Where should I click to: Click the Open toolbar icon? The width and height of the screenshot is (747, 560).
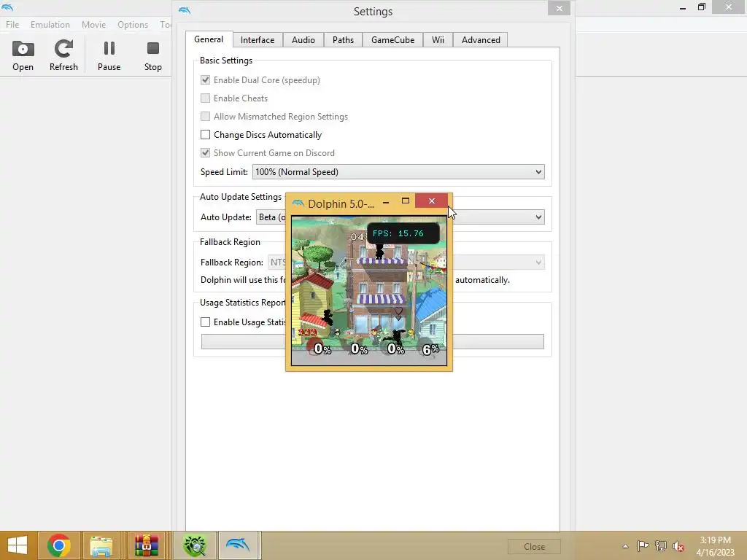pos(23,49)
